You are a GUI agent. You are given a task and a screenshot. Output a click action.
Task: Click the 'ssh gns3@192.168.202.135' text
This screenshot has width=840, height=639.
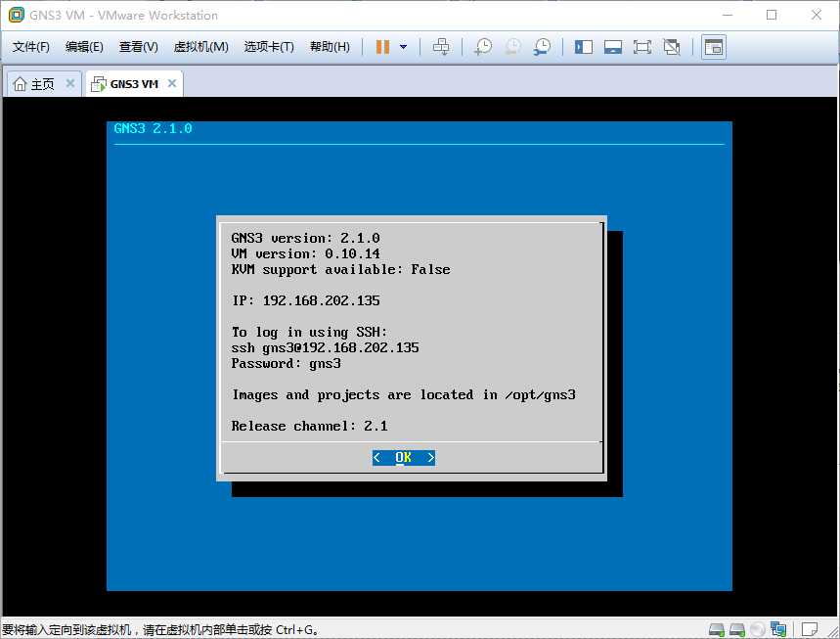coord(326,348)
